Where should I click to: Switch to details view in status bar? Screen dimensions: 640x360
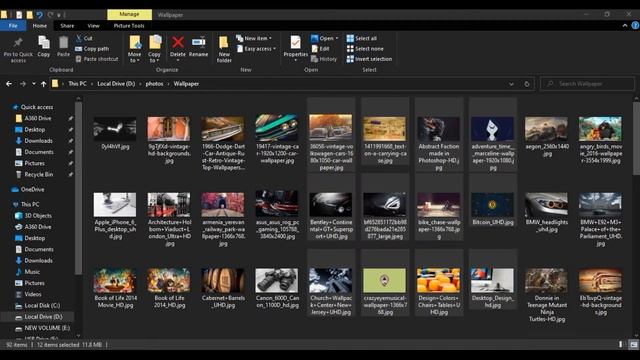[x=621, y=344]
